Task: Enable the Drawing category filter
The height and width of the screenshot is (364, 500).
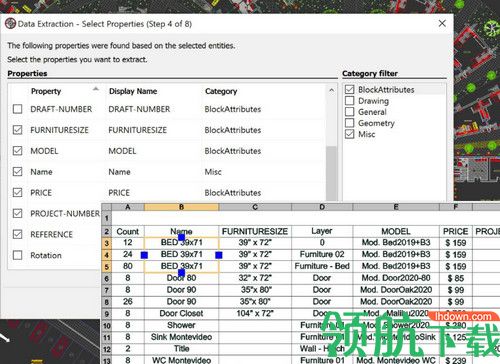Action: coord(349,101)
